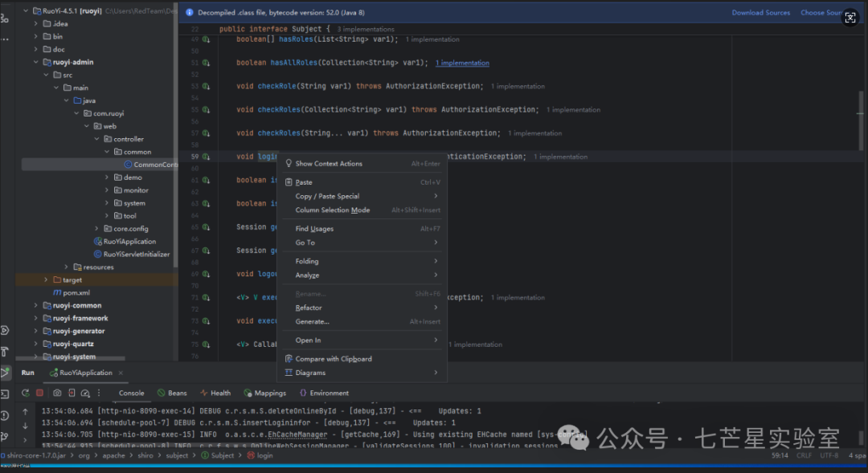The width and height of the screenshot is (868, 473).
Task: Click the up arrow in console gutter
Action: coord(25,412)
